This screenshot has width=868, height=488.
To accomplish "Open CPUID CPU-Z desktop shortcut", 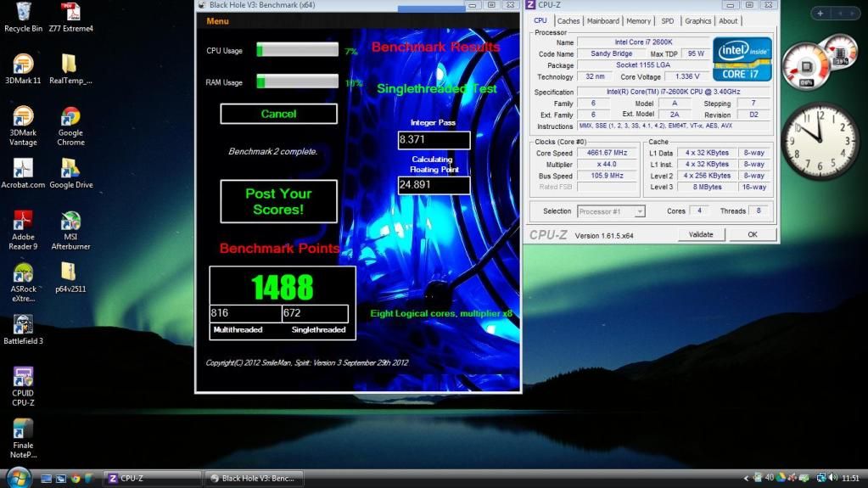I will click(x=23, y=387).
